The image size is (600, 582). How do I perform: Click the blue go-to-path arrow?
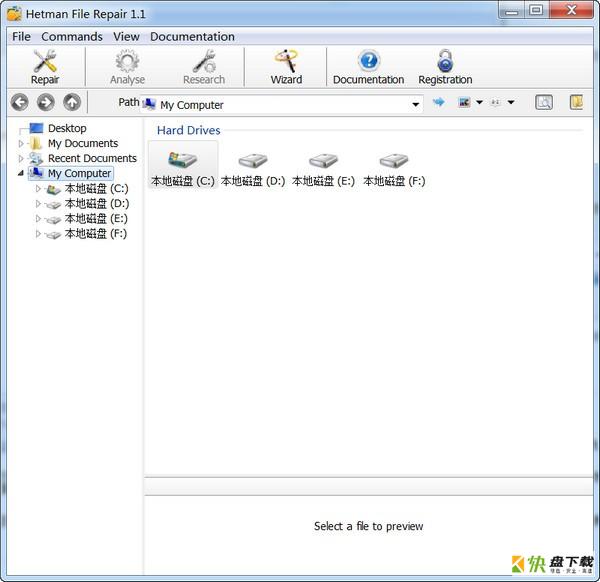439,102
